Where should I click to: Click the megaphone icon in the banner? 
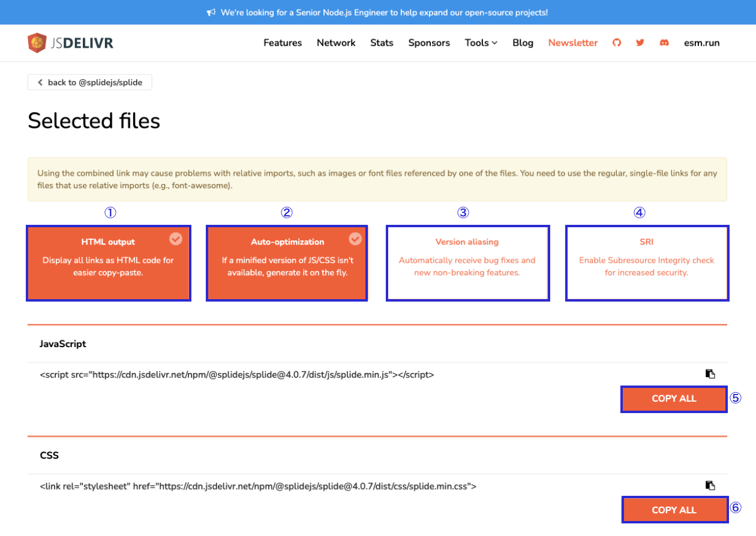(211, 12)
